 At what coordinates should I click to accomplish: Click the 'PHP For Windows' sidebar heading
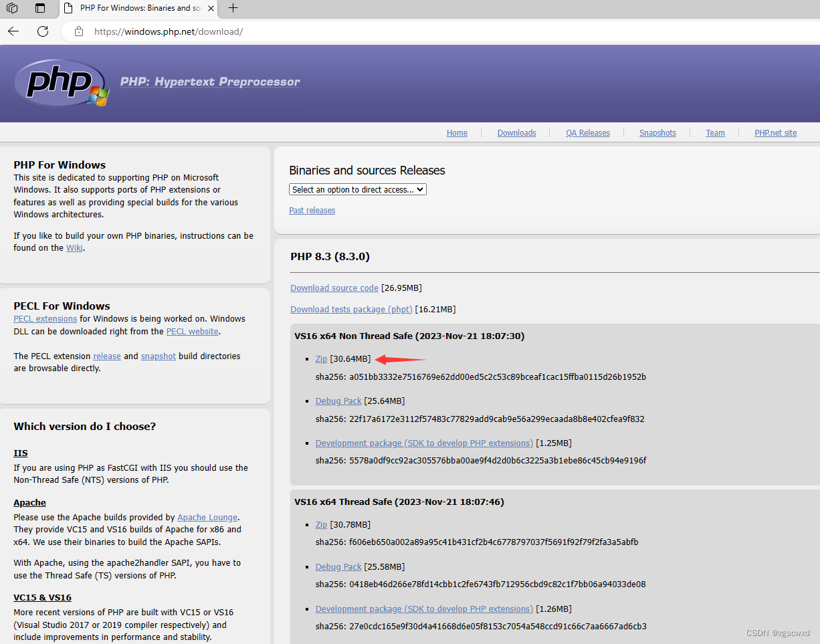tap(60, 165)
